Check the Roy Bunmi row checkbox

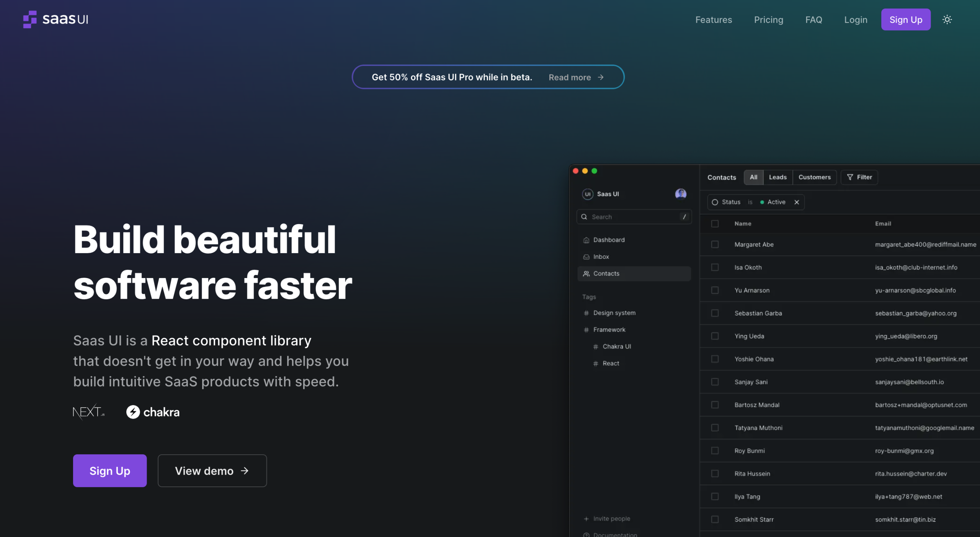[x=715, y=451]
